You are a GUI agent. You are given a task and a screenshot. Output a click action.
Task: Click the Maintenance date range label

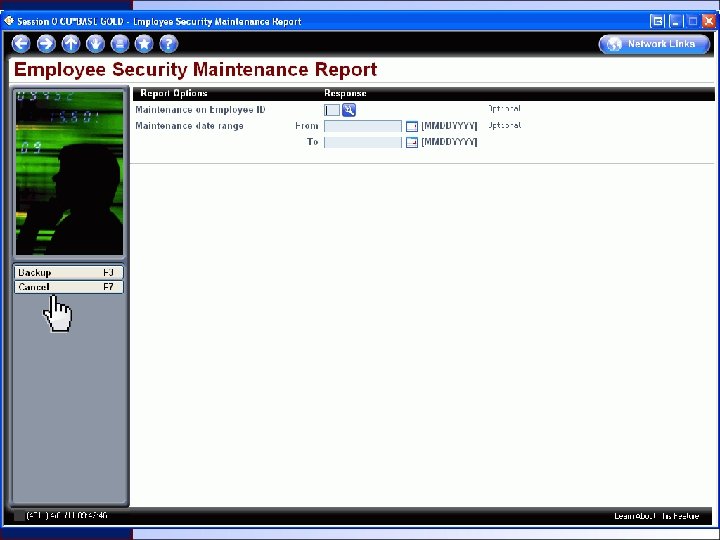[x=189, y=126]
